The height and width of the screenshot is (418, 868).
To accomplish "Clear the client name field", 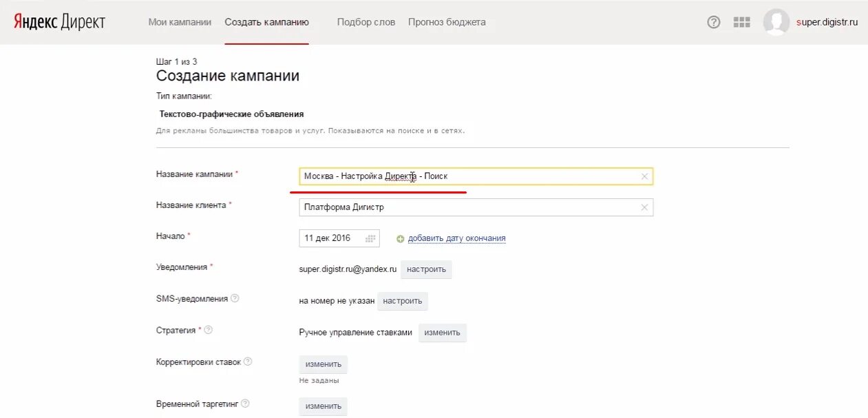I will (644, 207).
